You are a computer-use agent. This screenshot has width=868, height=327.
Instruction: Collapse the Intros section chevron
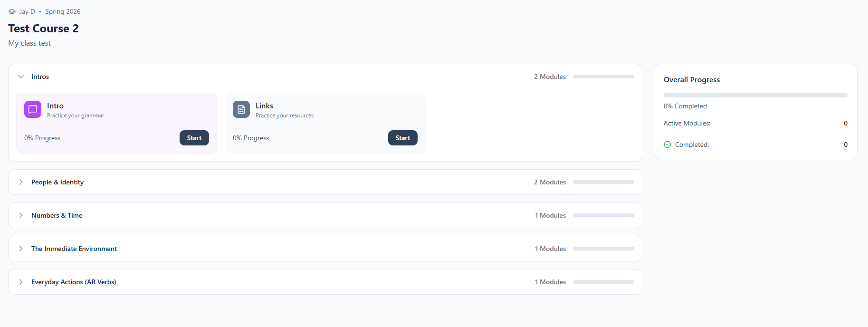(21, 77)
